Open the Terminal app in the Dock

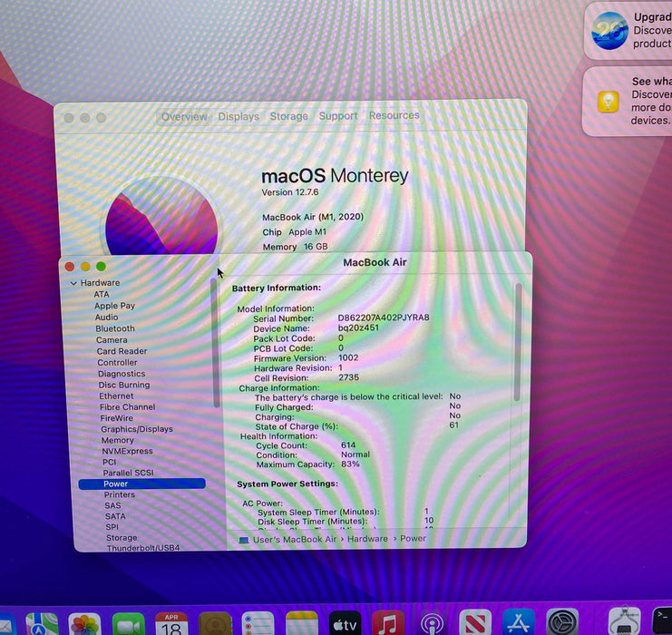click(662, 620)
